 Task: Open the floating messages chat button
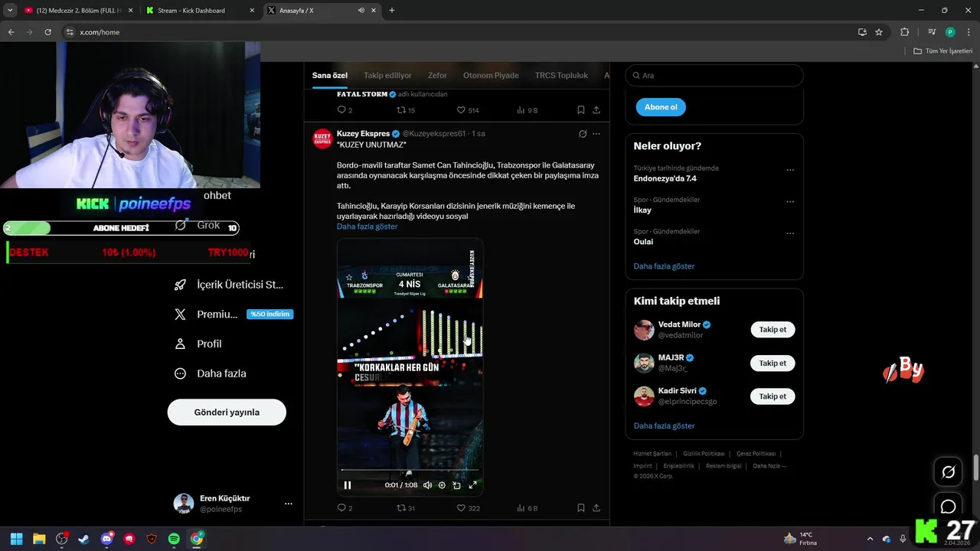[948, 507]
